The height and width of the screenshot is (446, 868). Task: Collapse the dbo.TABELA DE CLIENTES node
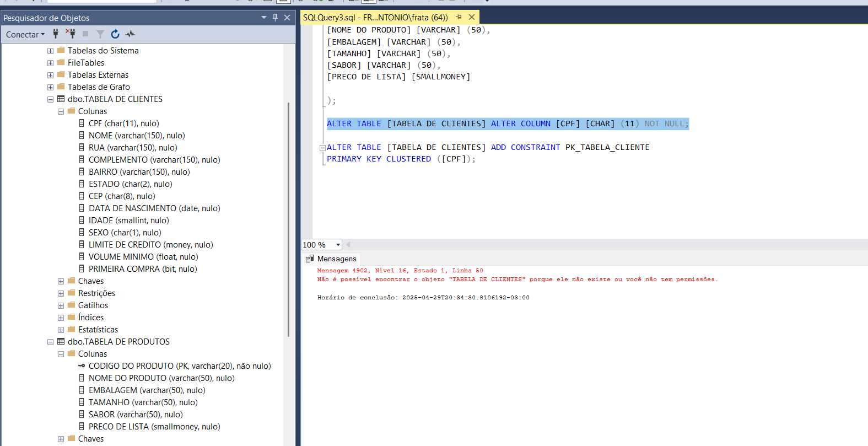[x=50, y=99]
